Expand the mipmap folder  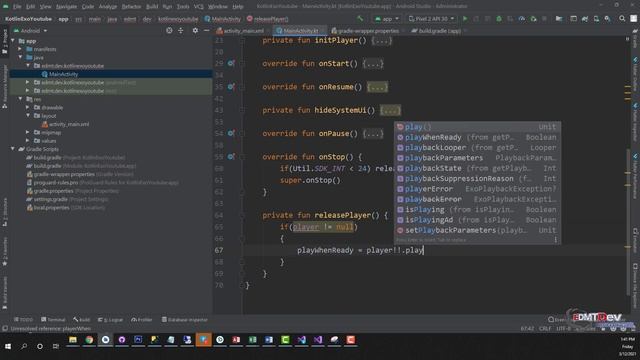pyautogui.click(x=28, y=132)
